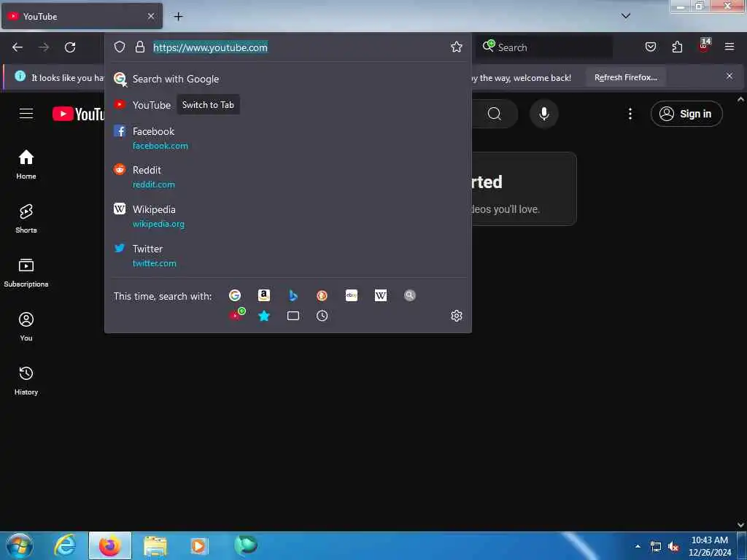This screenshot has width=747, height=560.
Task: Open the network tray icon
Action: click(x=656, y=547)
